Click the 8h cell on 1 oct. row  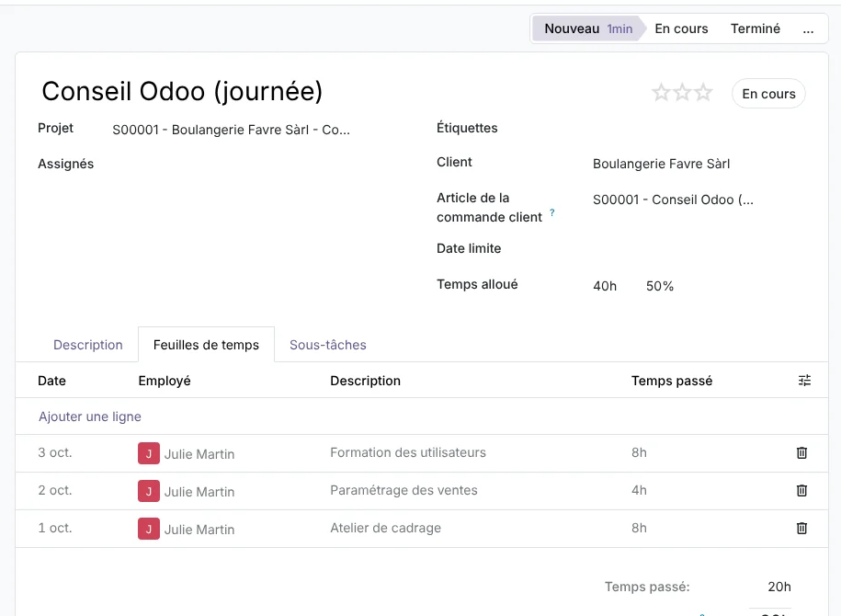(639, 528)
